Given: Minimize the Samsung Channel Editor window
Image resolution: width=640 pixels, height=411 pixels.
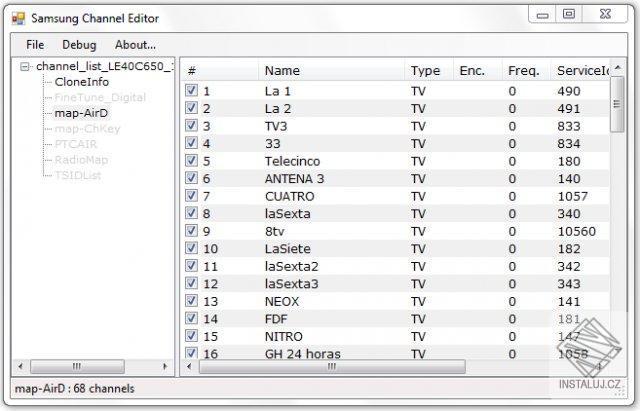Looking at the screenshot, I should pos(542,15).
